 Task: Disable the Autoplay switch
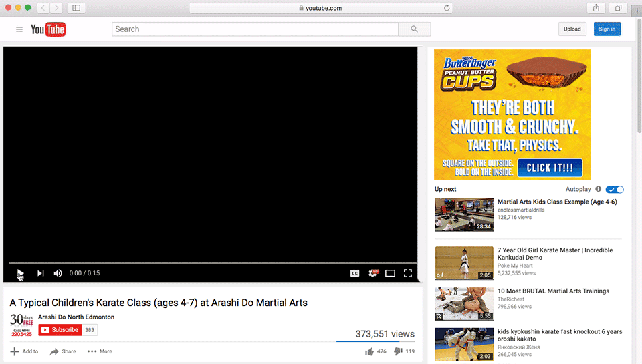615,190
